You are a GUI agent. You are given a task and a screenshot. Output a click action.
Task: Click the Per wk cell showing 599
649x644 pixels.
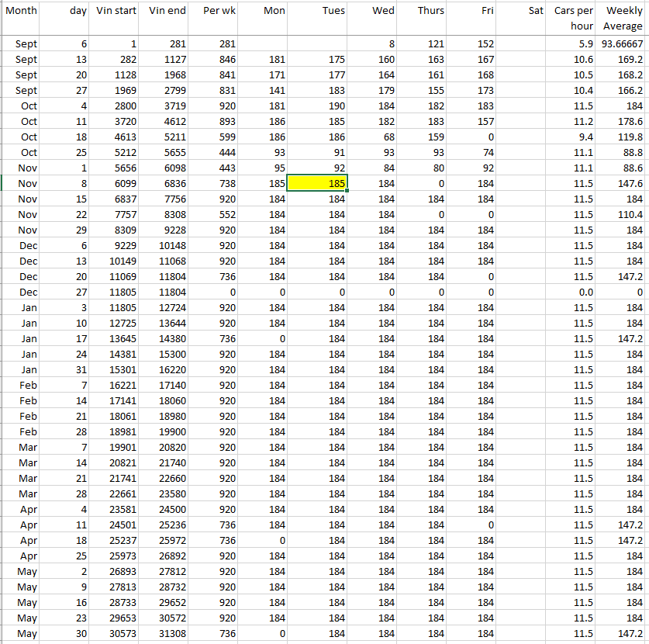[x=215, y=137]
